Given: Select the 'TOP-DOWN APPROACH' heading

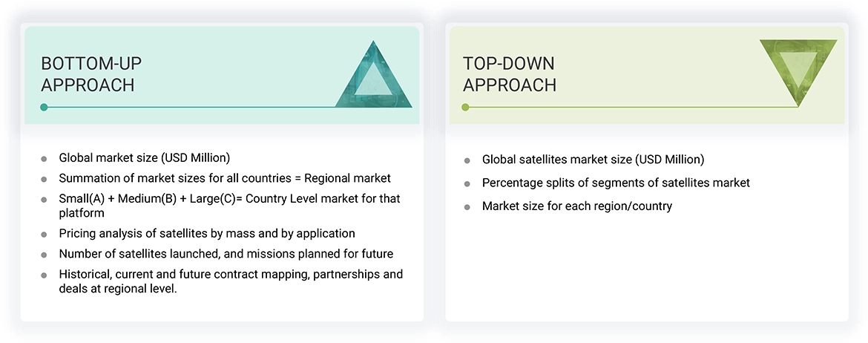Looking at the screenshot, I should pos(509,74).
